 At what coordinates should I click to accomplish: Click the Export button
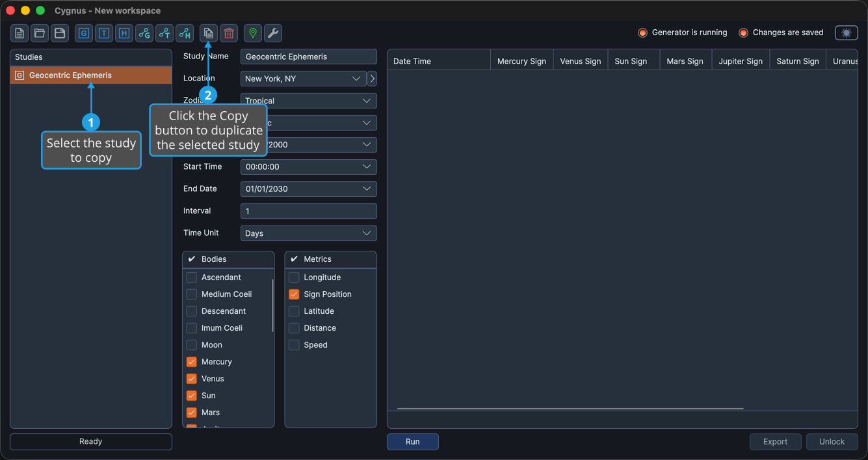775,442
